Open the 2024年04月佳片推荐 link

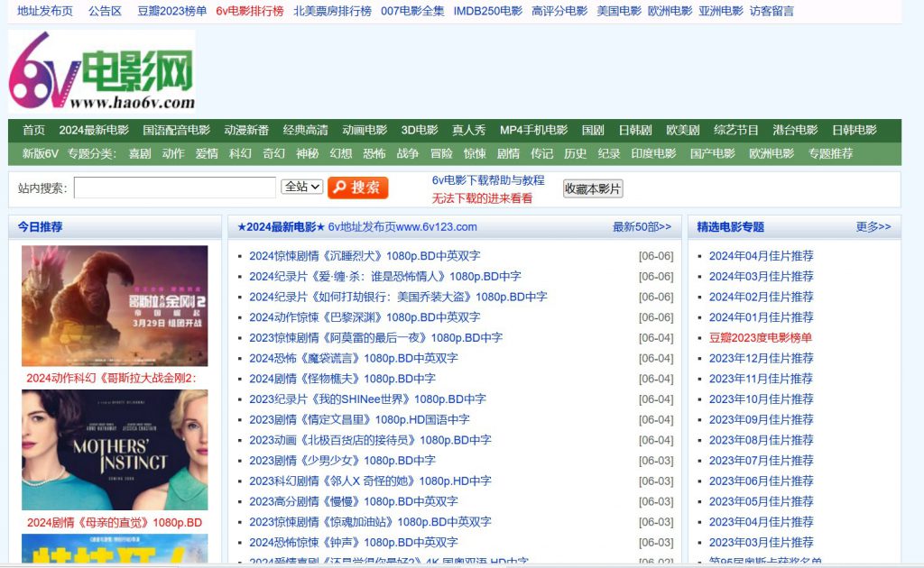761,256
